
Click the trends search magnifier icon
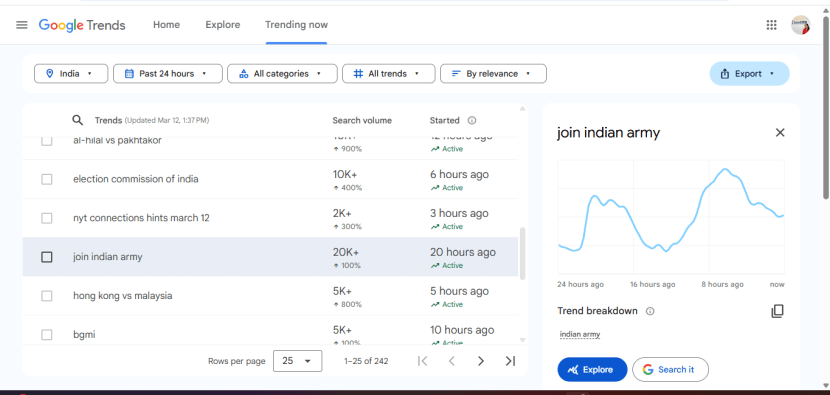pyautogui.click(x=78, y=120)
